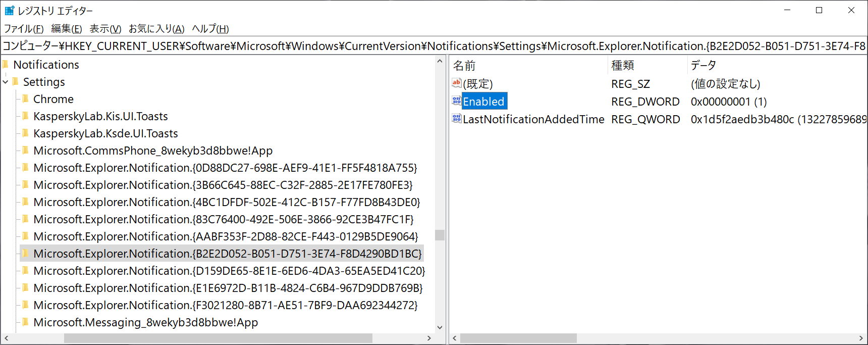Click folder icon of the {4BC1DFDF key
Image resolution: width=868 pixels, height=345 pixels.
point(25,202)
